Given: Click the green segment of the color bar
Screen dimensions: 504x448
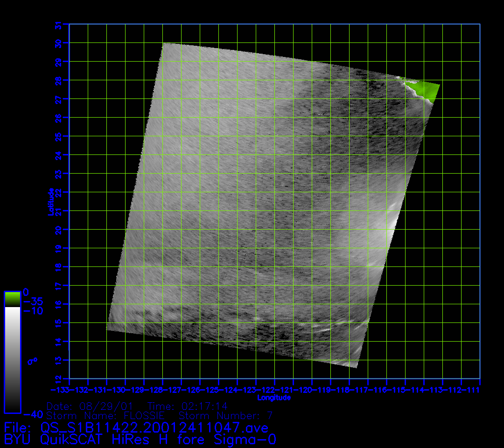Looking at the screenshot, I should pos(12,299).
